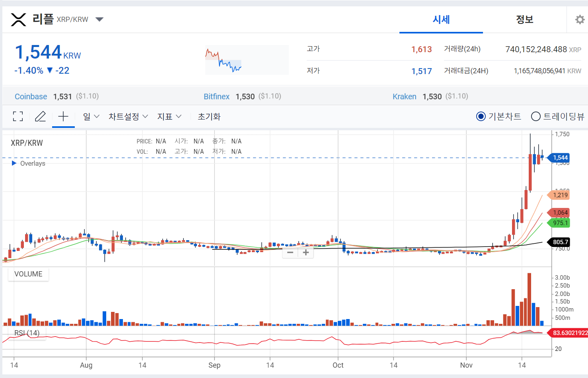Click the XRP/KRW chart title text
Screen dimensions: 588x378
pyautogui.click(x=27, y=143)
